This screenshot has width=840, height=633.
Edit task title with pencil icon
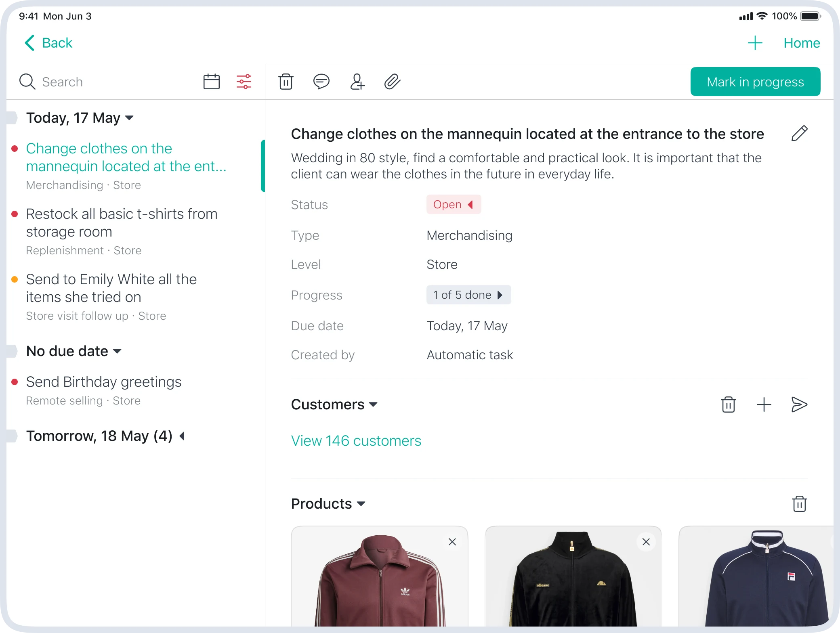799,133
